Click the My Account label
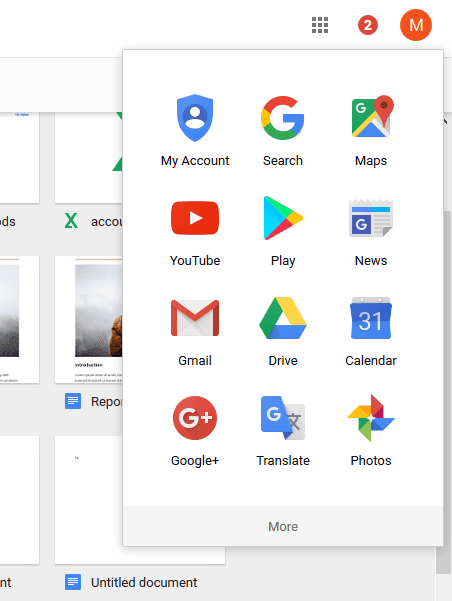 click(x=195, y=161)
